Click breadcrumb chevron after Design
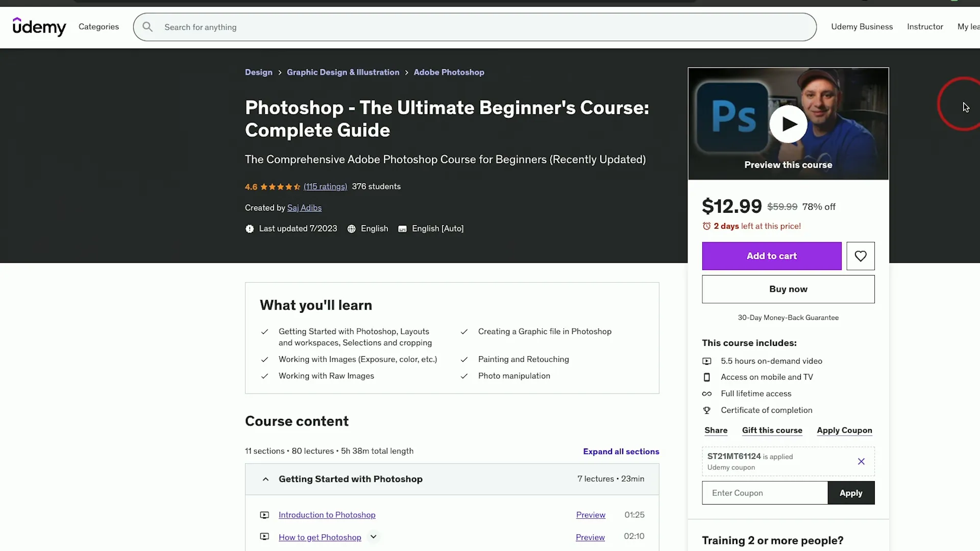 pos(280,72)
